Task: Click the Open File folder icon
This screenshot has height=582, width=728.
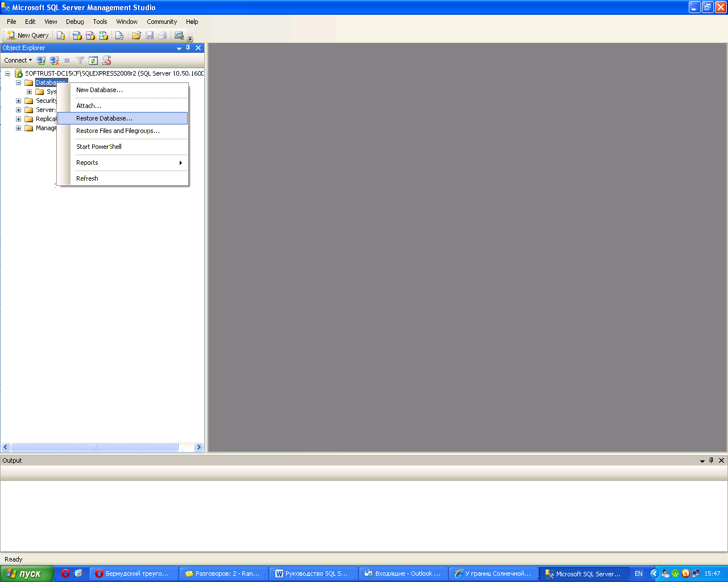Action: (136, 35)
